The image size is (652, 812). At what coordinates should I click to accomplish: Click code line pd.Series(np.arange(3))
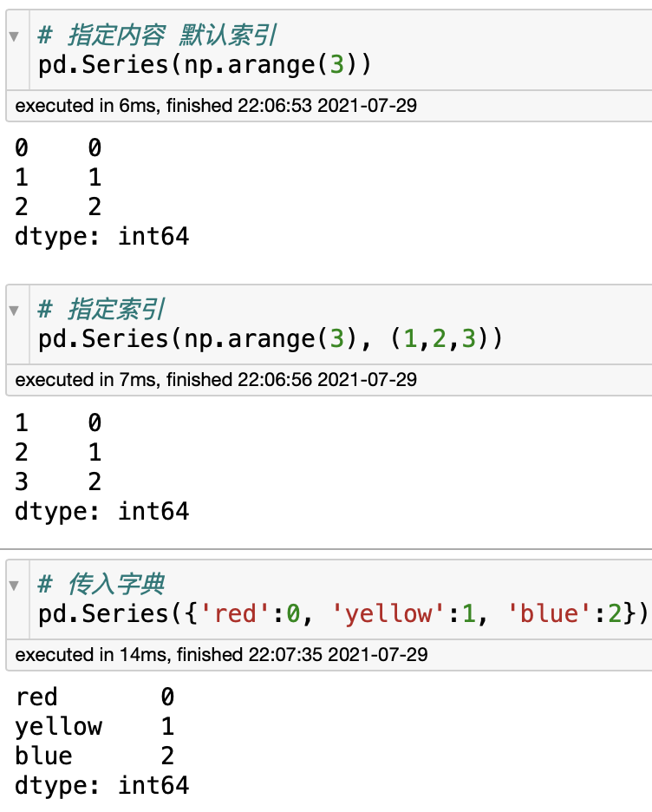tap(205, 65)
